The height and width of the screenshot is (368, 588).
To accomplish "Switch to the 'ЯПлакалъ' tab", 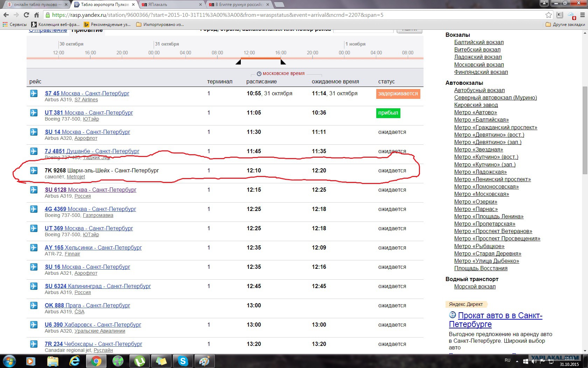I will [x=169, y=5].
